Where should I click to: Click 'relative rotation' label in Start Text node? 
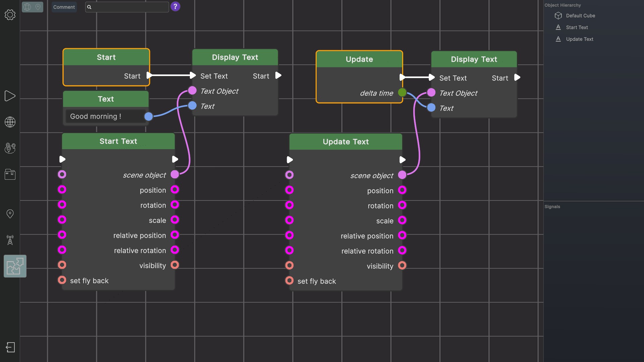pyautogui.click(x=140, y=250)
